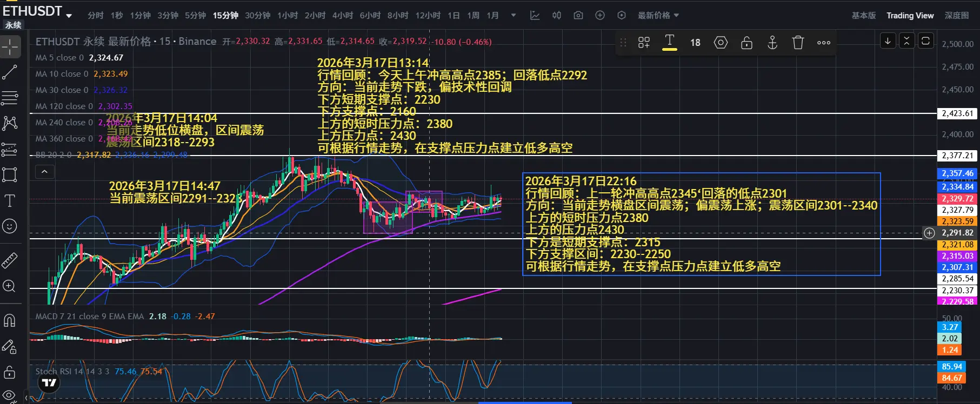Open 最新价格 price type dropdown

tap(658, 16)
